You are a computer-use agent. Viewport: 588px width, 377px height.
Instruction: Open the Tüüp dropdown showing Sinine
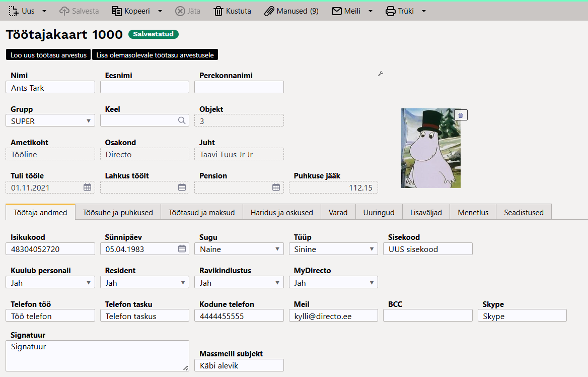pos(372,249)
